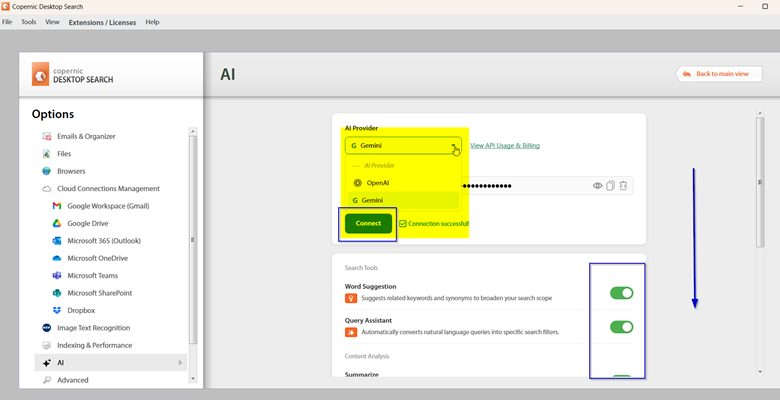Click the Word Suggestion lightbulb icon
Screen dimensions: 780x400
click(351, 298)
